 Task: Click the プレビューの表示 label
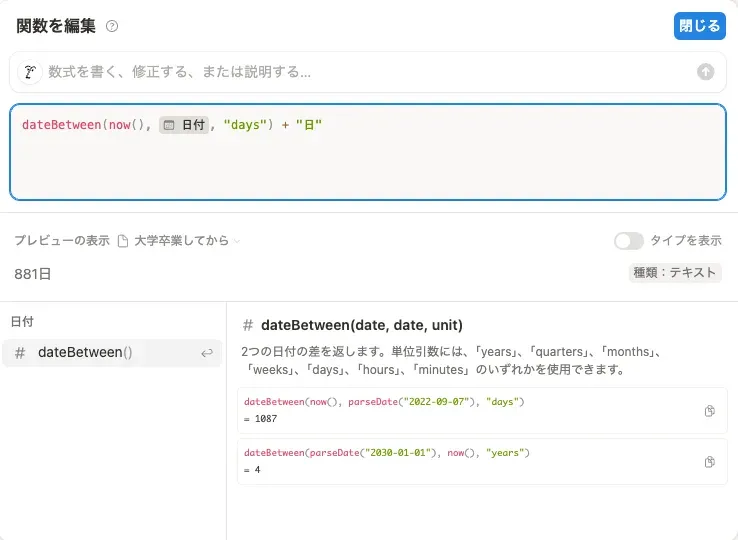(x=62, y=241)
